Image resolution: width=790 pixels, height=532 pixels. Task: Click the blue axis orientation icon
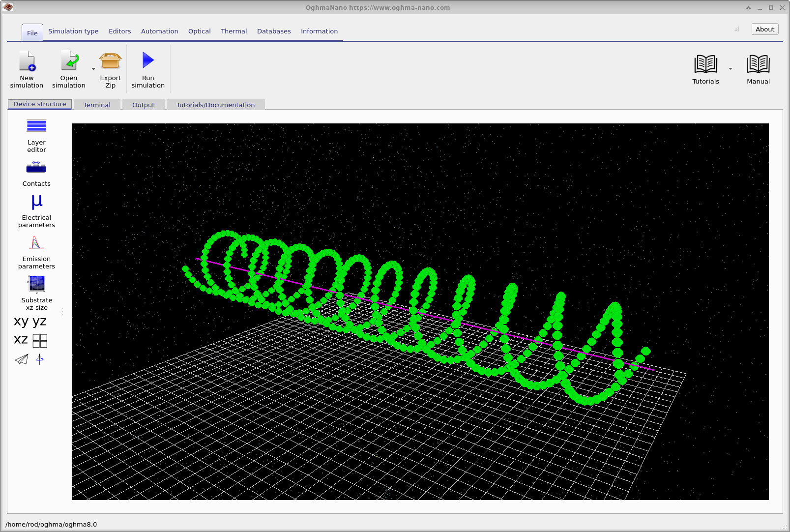pos(40,359)
